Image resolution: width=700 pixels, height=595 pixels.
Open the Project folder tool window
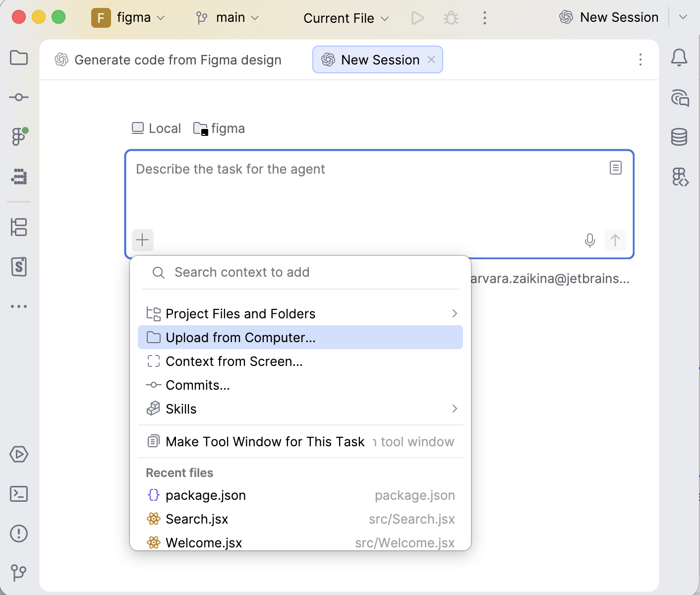[19, 58]
